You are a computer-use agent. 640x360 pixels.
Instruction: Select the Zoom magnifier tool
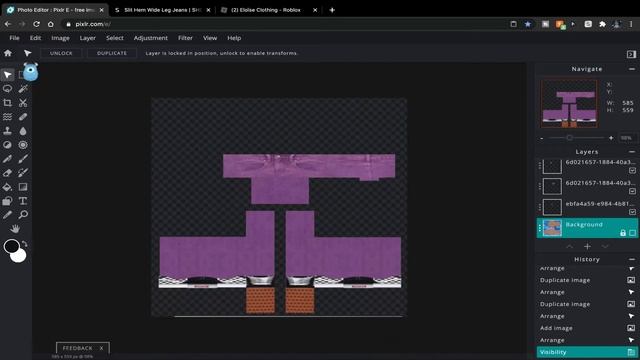tap(23, 215)
